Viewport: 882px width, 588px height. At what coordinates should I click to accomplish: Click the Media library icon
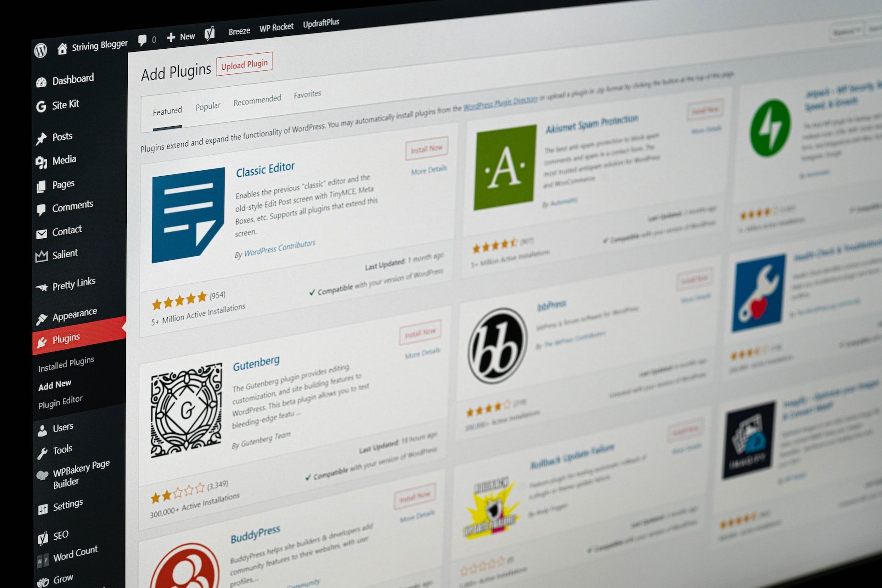(x=41, y=159)
